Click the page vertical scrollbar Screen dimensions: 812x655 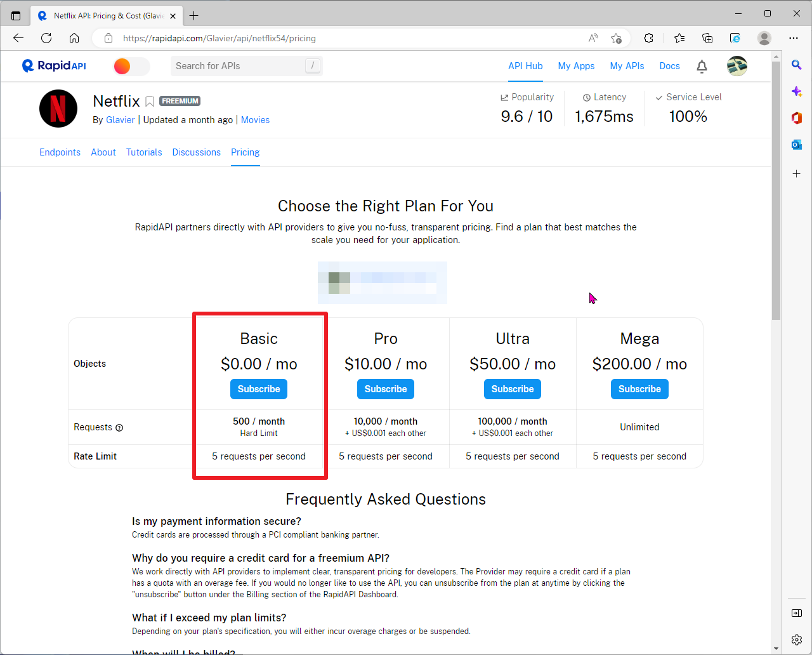coord(776,190)
